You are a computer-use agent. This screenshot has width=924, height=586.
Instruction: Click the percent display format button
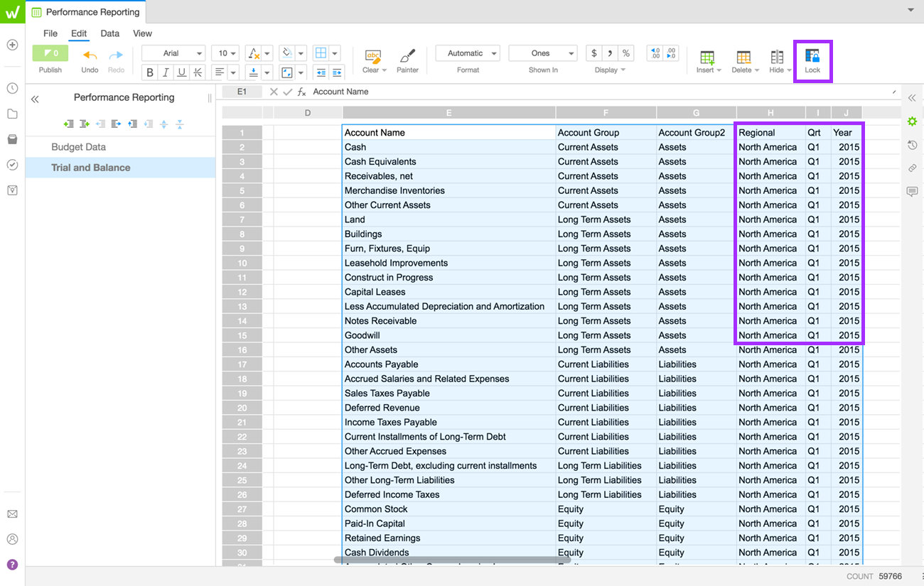coord(625,53)
